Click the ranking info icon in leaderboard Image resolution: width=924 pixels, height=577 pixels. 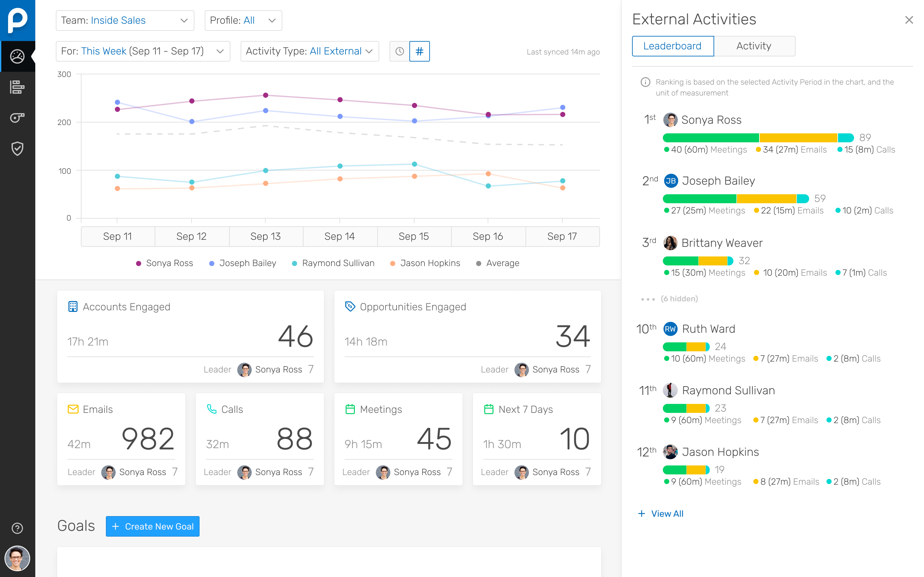pos(645,82)
